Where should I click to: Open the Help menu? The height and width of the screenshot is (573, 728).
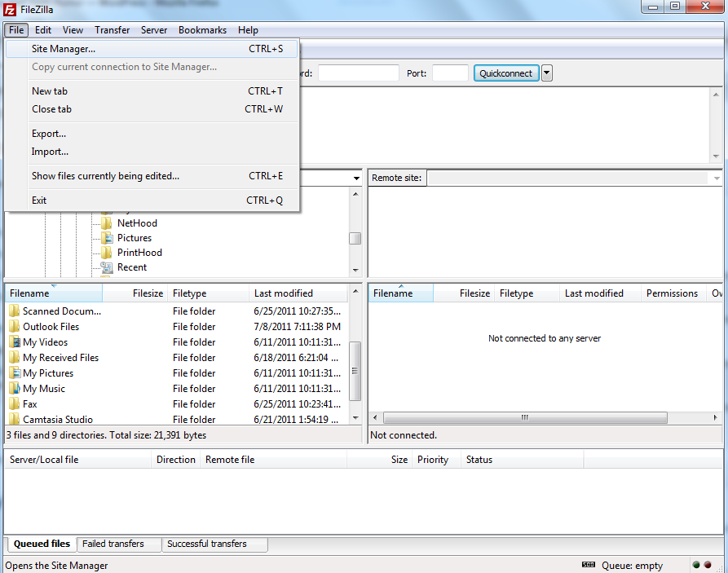tap(248, 30)
